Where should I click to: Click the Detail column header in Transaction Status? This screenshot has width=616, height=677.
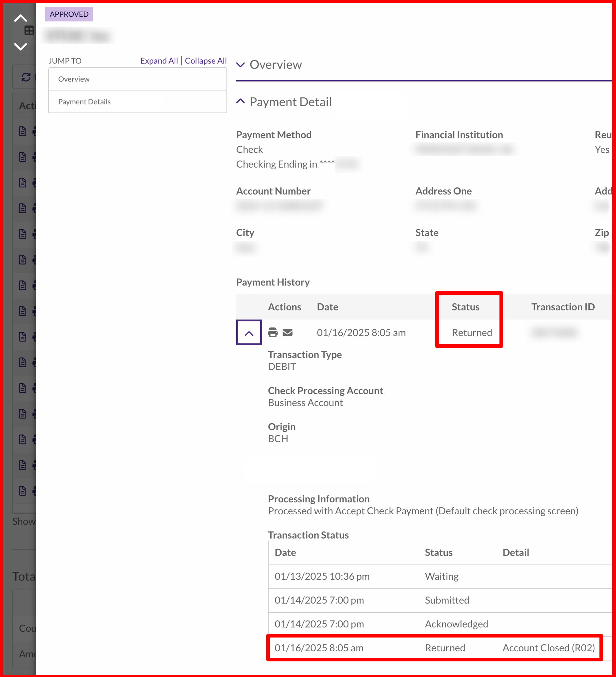[x=515, y=552]
